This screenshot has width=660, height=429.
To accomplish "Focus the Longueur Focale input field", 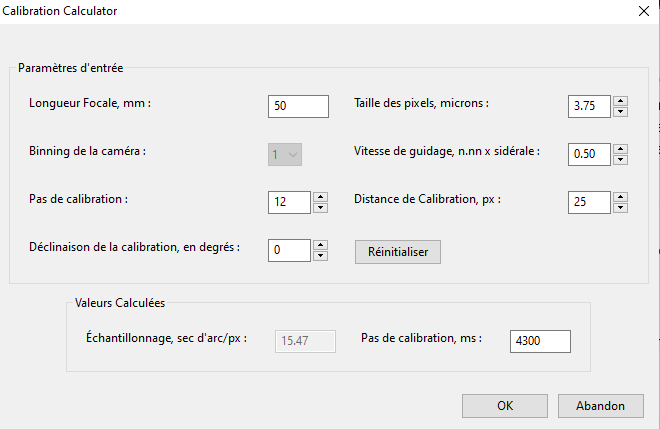I will tap(298, 106).
